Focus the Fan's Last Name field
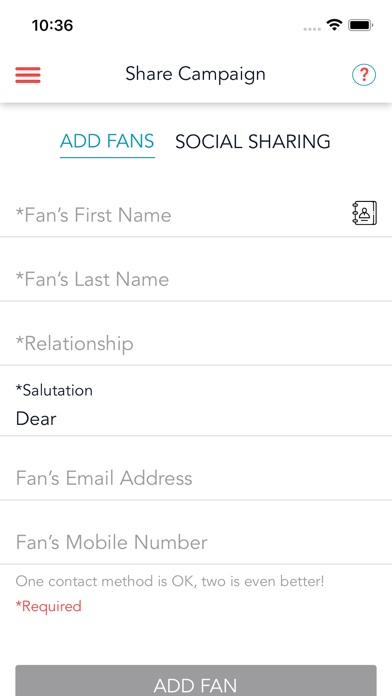This screenshot has height=696, width=392. [x=196, y=279]
